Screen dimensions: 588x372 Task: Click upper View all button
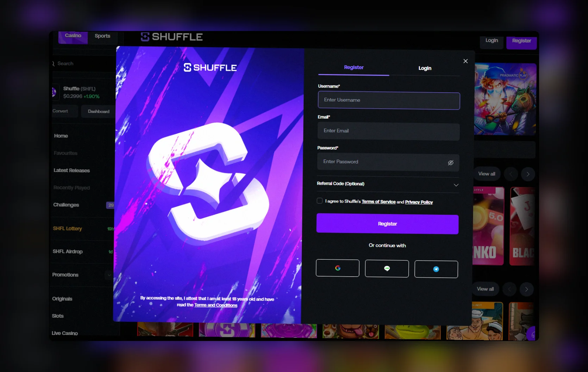pos(487,174)
